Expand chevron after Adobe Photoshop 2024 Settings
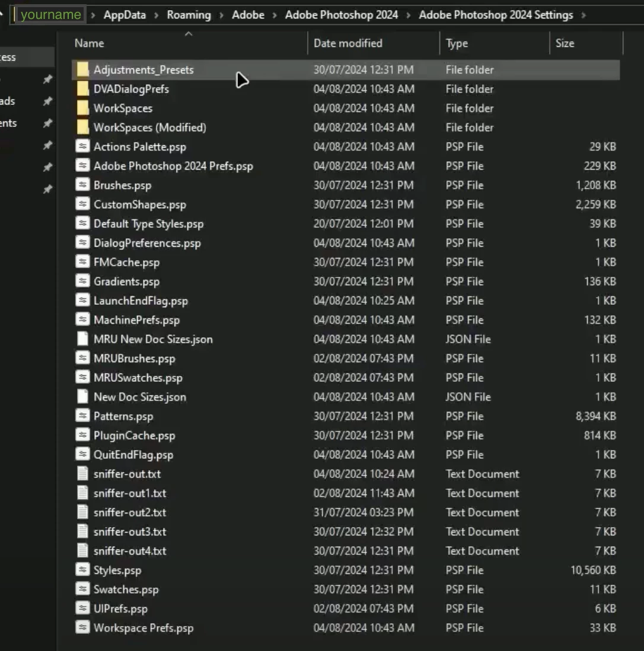The width and height of the screenshot is (644, 651). pos(584,15)
